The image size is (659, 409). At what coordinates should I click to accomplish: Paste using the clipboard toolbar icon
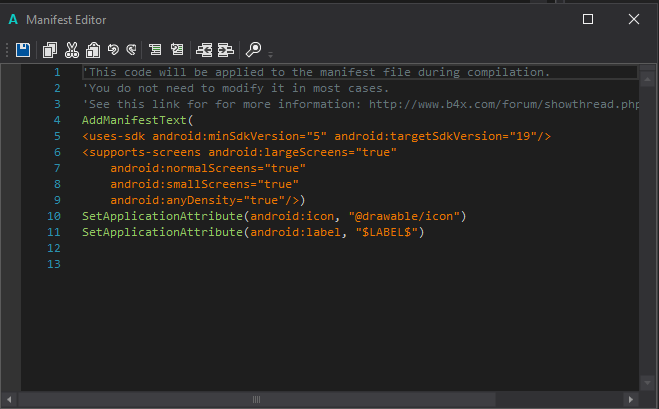point(92,49)
